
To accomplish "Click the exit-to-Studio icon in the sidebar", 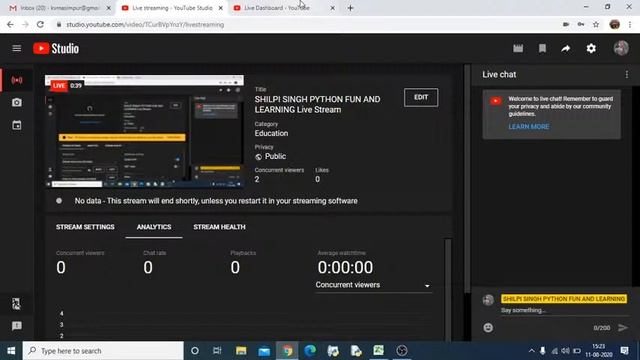I will [16, 304].
